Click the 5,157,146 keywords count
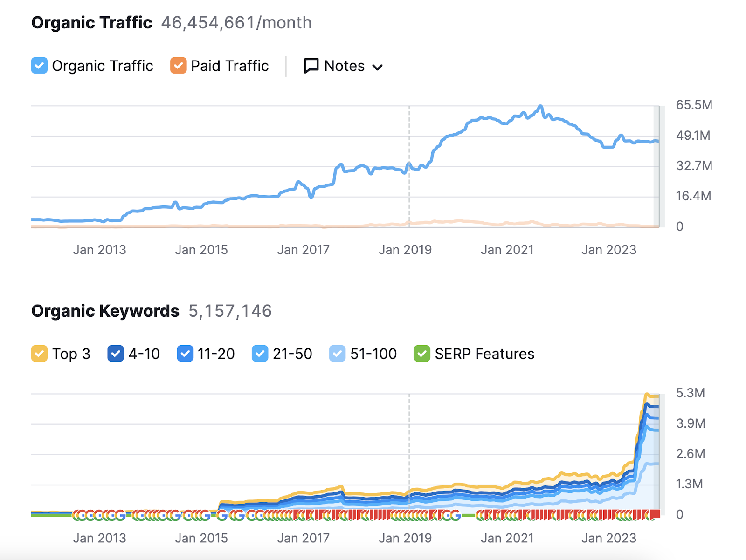 [x=230, y=311]
